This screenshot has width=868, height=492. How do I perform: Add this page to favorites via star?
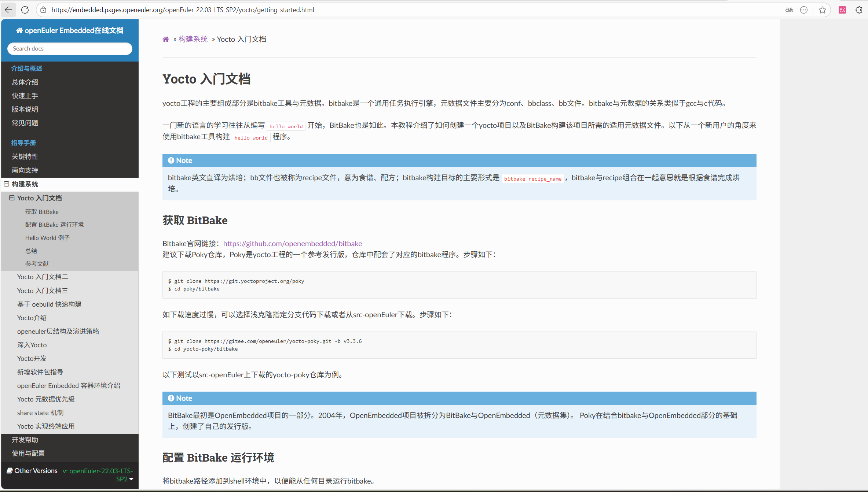point(822,10)
